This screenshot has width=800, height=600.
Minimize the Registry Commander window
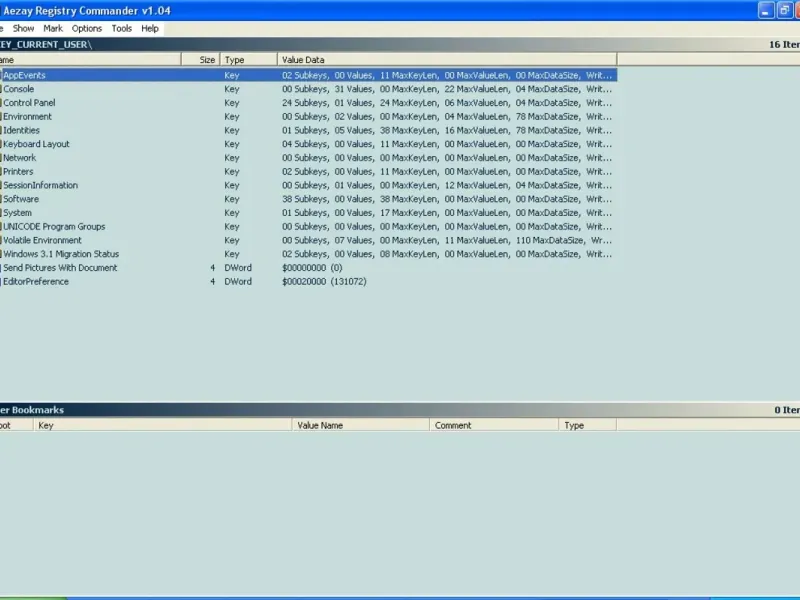(x=766, y=10)
